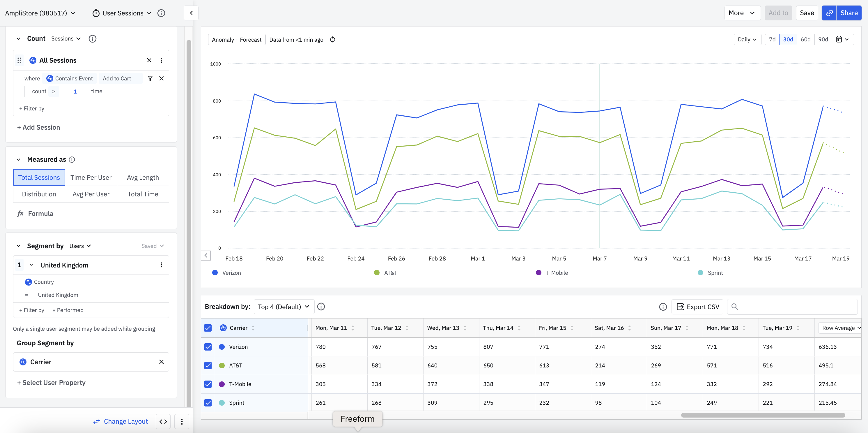This screenshot has height=433, width=868.
Task: Open All Sessions three-dot options menu
Action: [161, 60]
